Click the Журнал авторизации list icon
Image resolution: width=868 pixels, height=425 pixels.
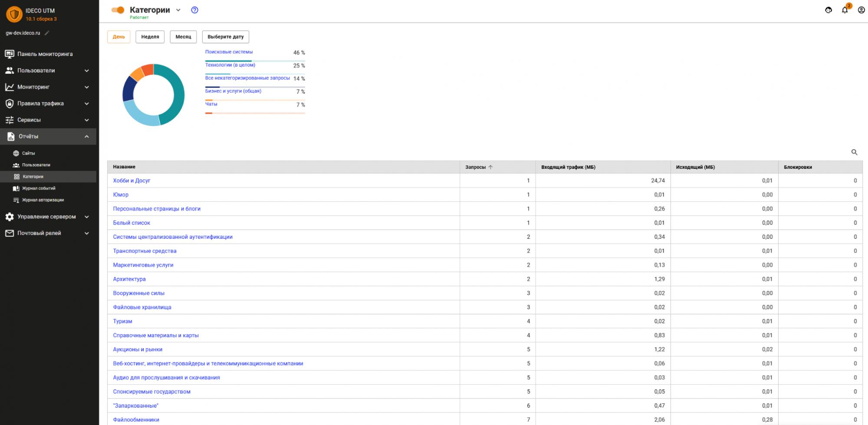tap(16, 200)
